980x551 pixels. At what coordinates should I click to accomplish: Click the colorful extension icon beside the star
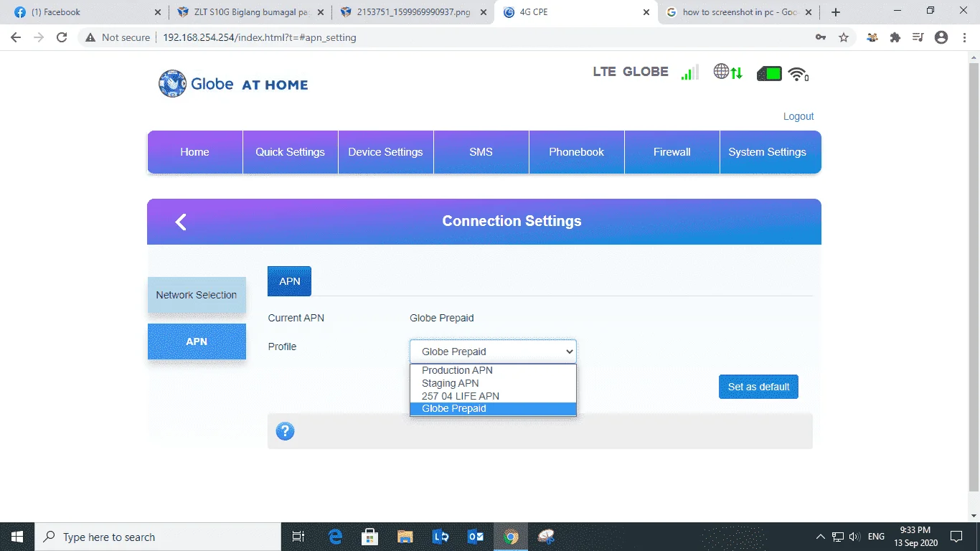pyautogui.click(x=872, y=37)
